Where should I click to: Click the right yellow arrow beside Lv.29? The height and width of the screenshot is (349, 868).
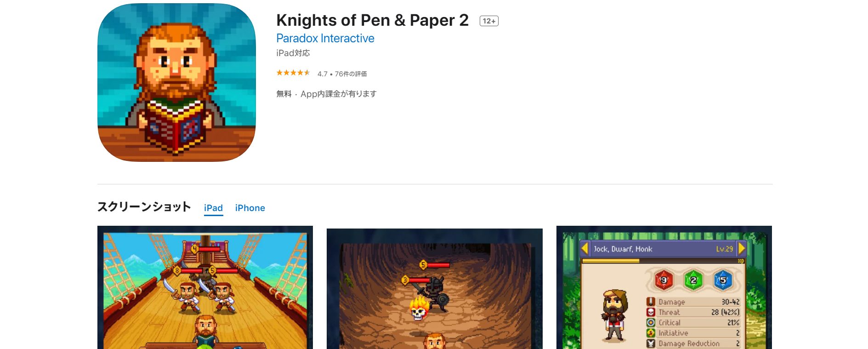pyautogui.click(x=741, y=249)
